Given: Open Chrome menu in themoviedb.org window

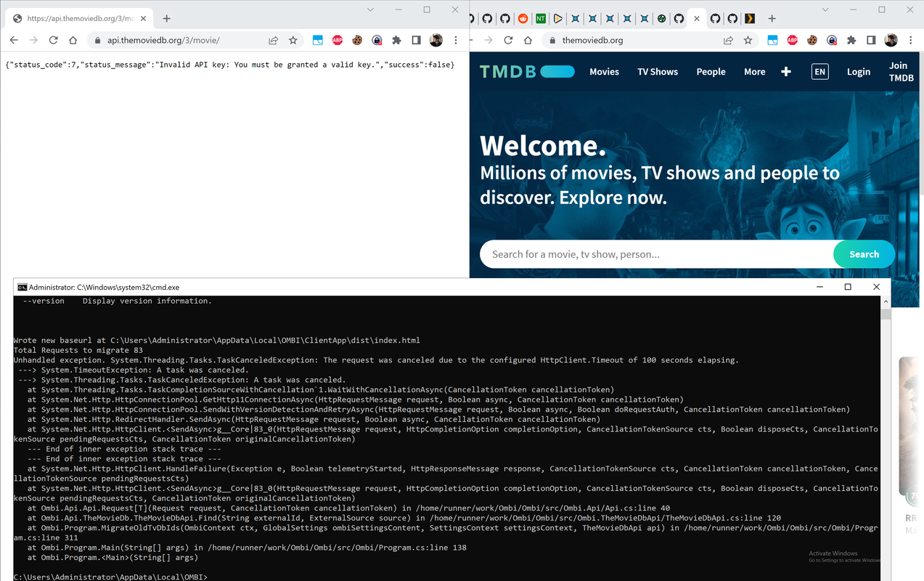Looking at the screenshot, I should [910, 41].
